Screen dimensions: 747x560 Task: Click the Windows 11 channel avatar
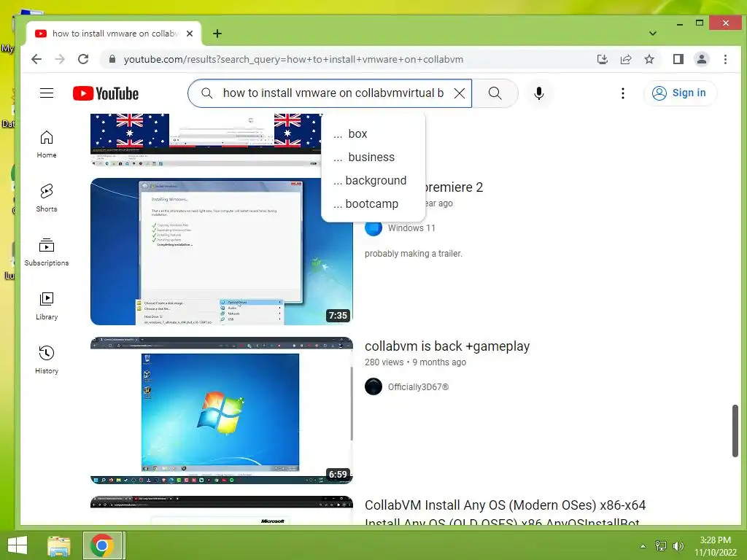[373, 227]
